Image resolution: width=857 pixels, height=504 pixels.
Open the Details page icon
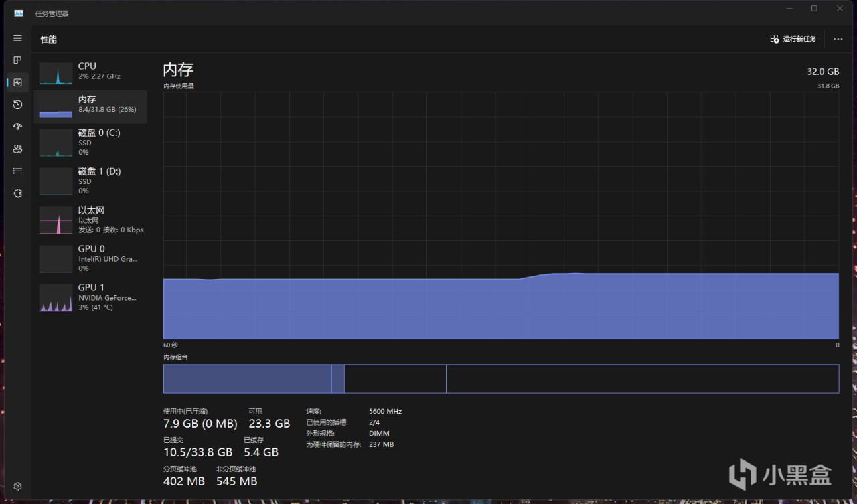(x=18, y=171)
